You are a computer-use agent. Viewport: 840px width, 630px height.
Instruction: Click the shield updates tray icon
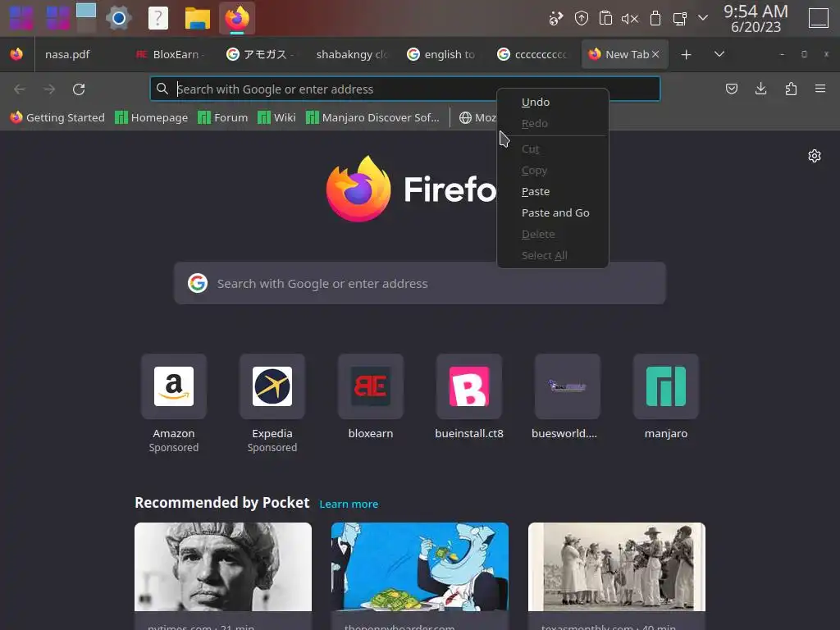[582, 18]
